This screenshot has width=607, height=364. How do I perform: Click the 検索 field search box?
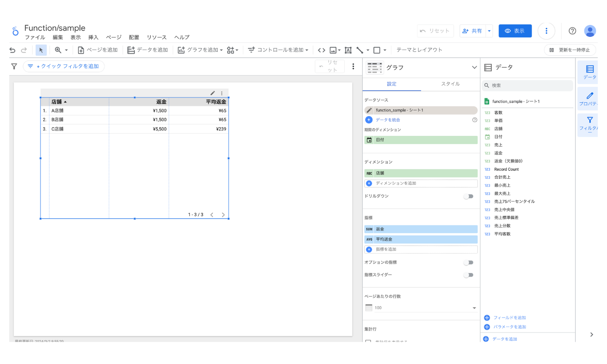pyautogui.click(x=528, y=85)
